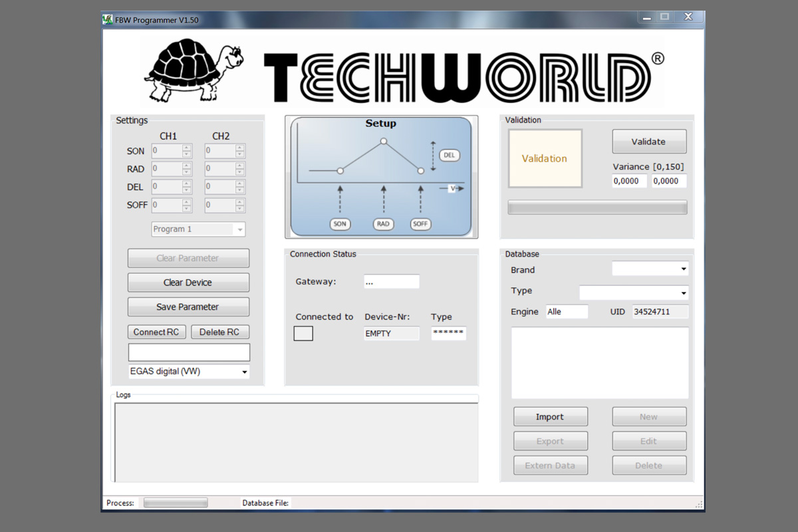Click the DEL label in the Setup diagram
Viewport: 798px width, 532px height.
[450, 156]
